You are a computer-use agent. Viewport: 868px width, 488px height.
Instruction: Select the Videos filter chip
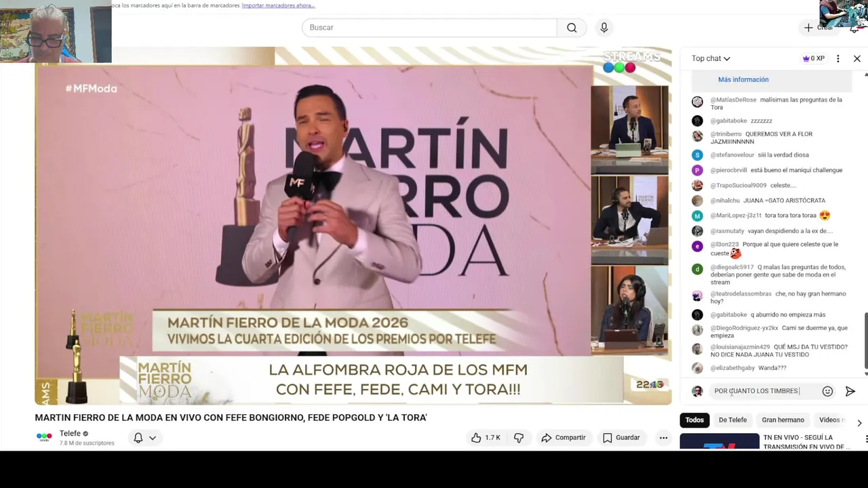(830, 420)
